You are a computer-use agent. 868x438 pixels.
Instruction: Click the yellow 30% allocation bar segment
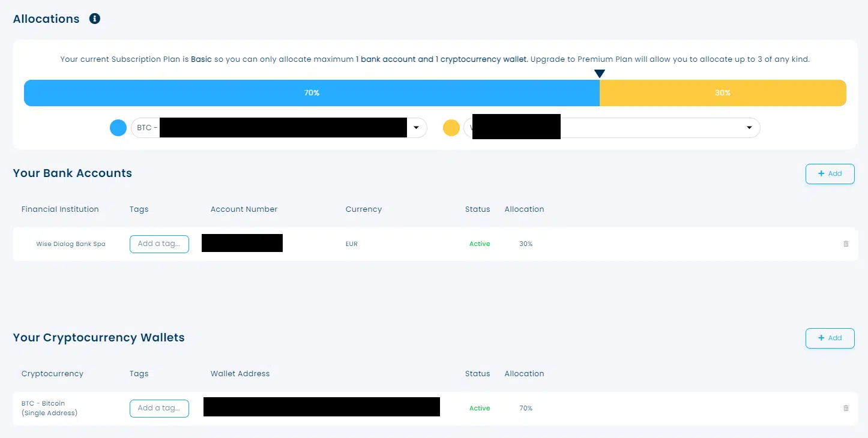[722, 93]
